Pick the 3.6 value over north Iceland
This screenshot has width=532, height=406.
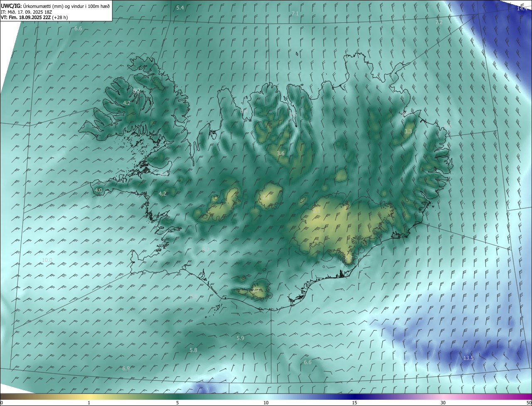click(281, 154)
